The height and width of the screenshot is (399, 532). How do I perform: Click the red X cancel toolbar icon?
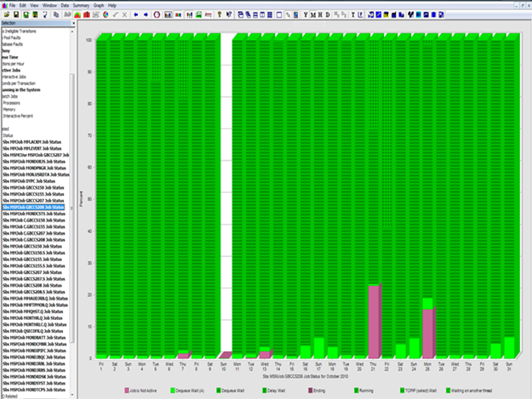click(x=125, y=14)
